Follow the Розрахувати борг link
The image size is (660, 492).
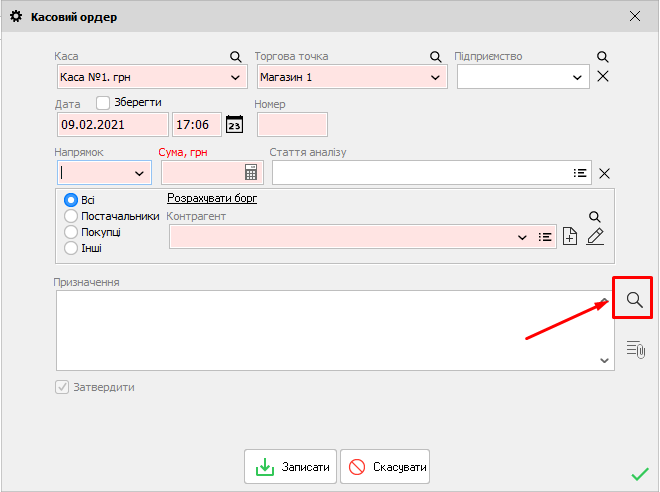pyautogui.click(x=212, y=198)
